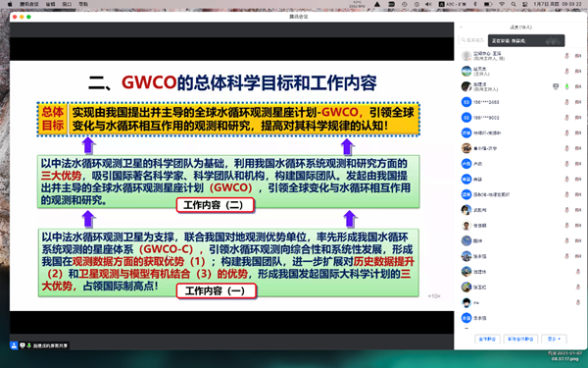The height and width of the screenshot is (368, 588).
Task: Toggle mic icon for participant 156****2463
Action: [566, 102]
